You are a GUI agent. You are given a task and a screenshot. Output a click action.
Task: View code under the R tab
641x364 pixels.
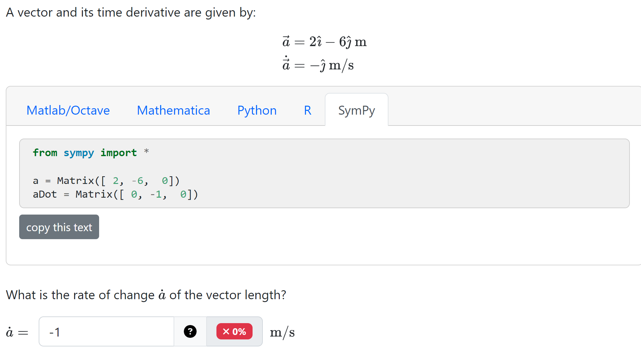(307, 110)
